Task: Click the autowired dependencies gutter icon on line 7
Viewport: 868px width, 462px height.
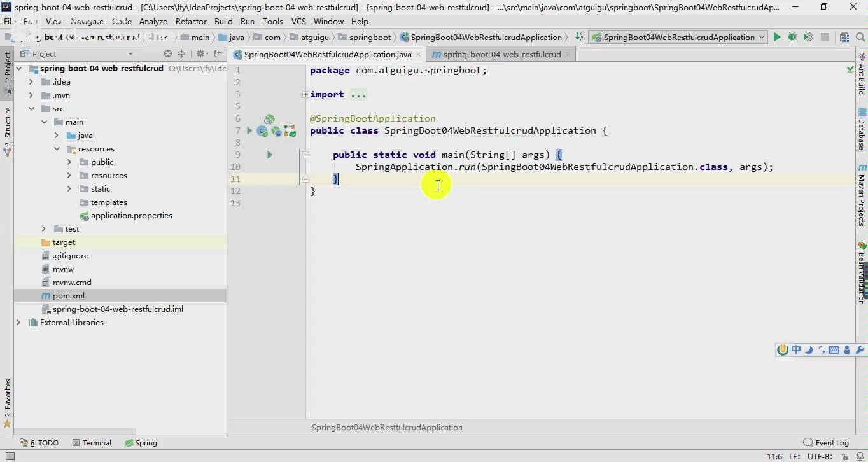Action: pyautogui.click(x=290, y=131)
